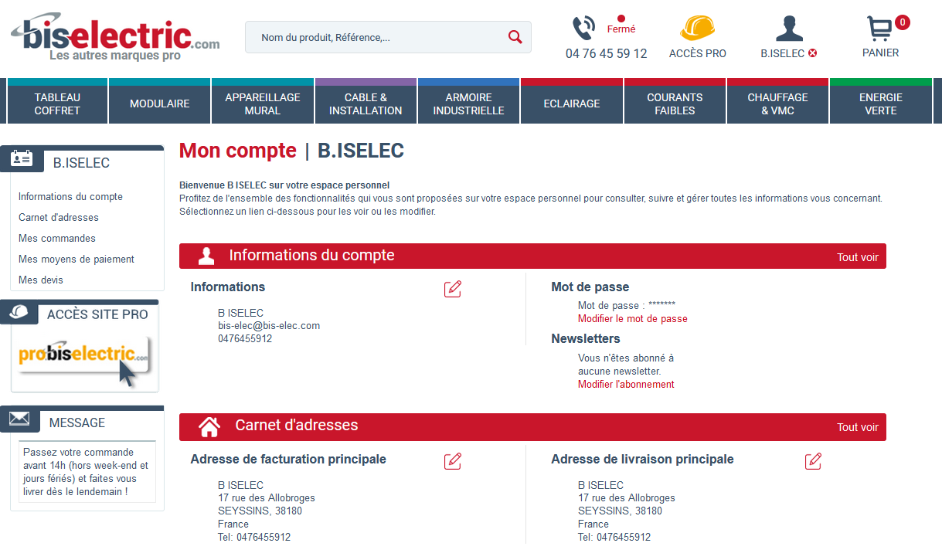The height and width of the screenshot is (560, 942).
Task: Click the delivery message text box
Action: tap(87, 472)
